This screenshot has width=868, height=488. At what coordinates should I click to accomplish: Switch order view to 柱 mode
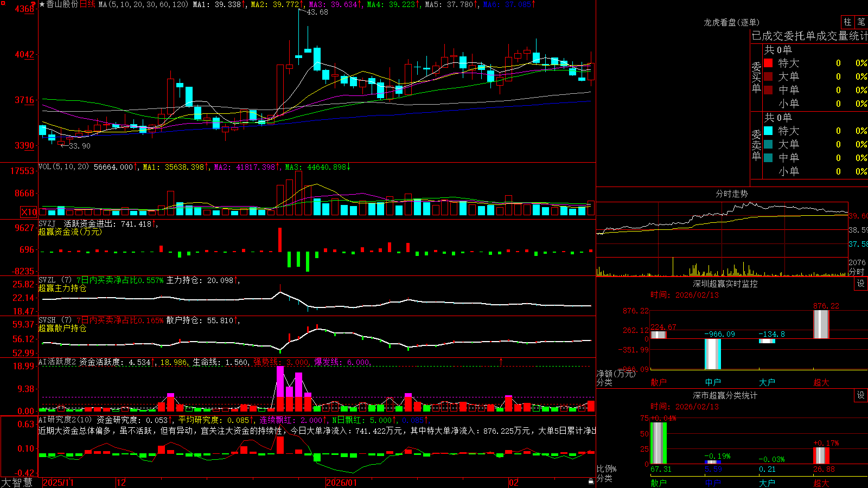tap(847, 22)
